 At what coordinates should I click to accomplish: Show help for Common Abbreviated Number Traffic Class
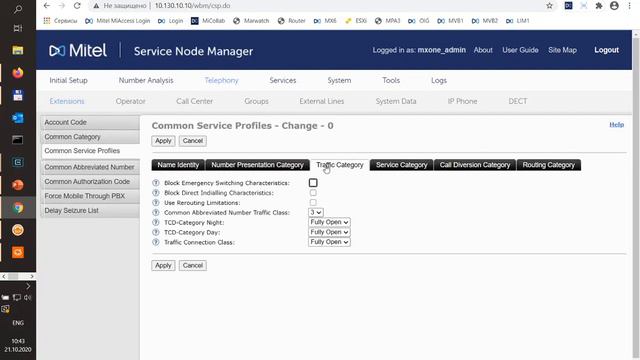[x=156, y=212]
